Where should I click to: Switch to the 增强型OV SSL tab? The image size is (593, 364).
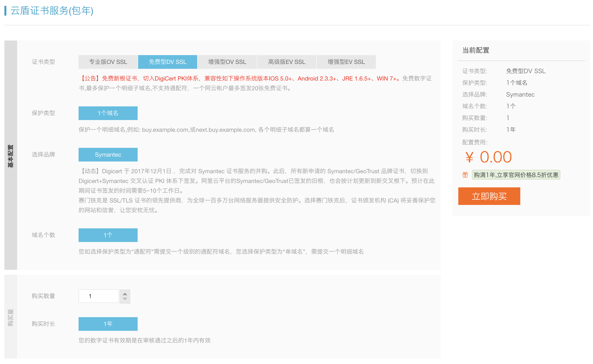click(x=227, y=62)
